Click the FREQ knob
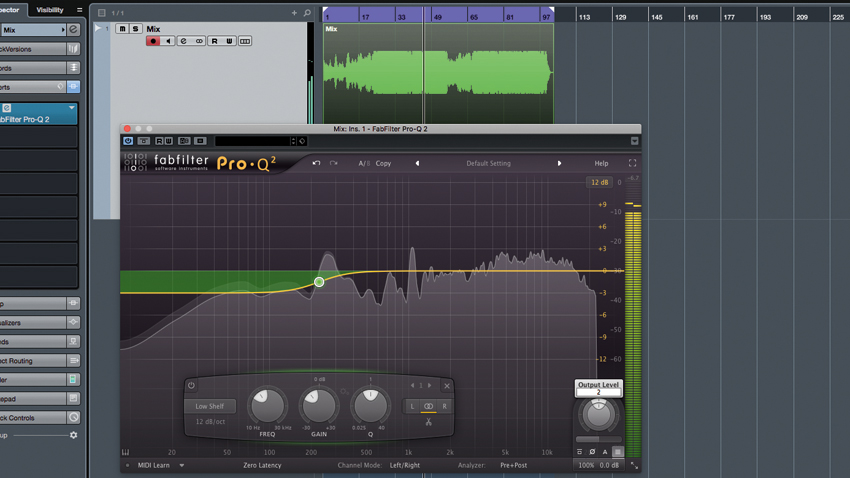 pos(267,406)
